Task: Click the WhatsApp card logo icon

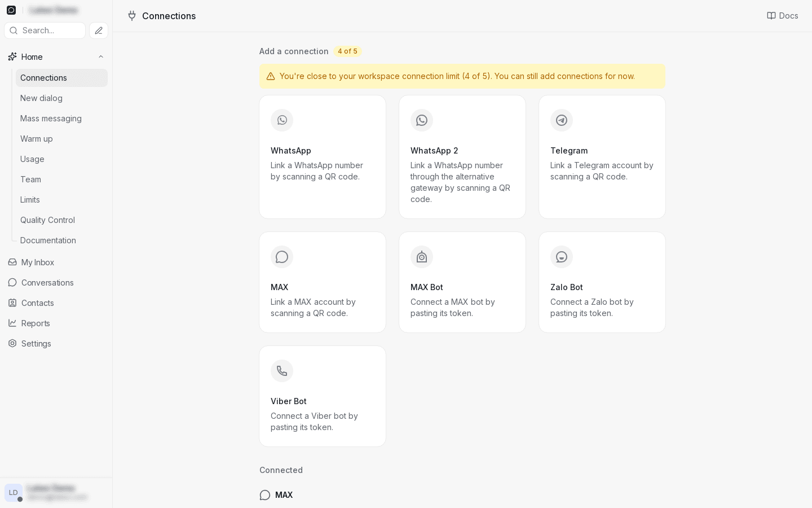Action: [282, 120]
